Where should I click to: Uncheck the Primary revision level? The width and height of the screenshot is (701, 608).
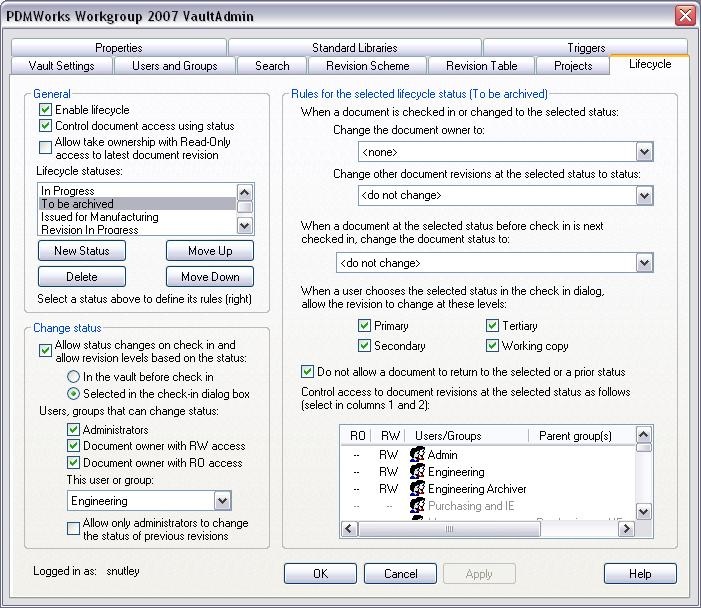[x=364, y=325]
